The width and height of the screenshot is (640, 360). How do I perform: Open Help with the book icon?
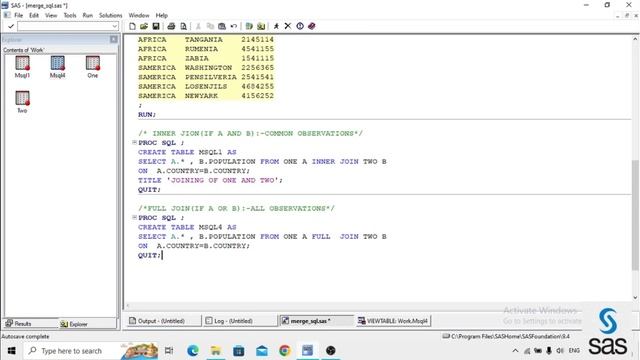coord(312,26)
